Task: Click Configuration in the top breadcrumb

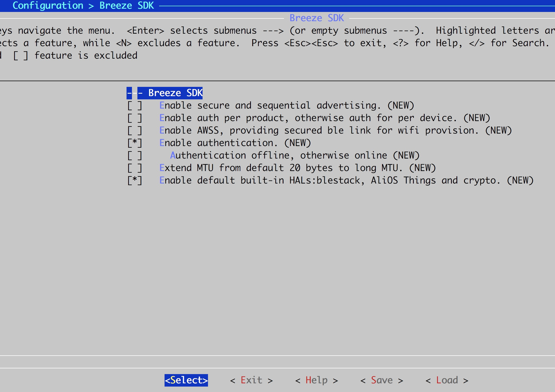Action: tap(48, 5)
